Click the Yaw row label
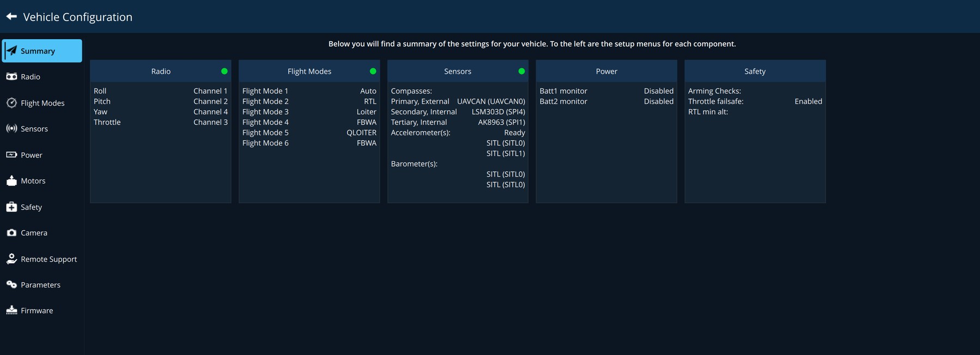 pyautogui.click(x=100, y=112)
